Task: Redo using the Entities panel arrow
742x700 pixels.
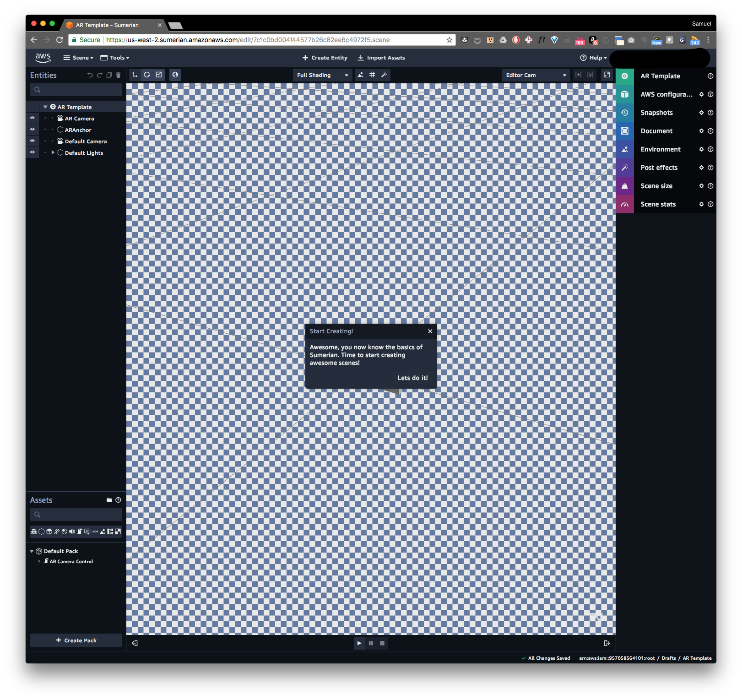Action: tap(99, 75)
